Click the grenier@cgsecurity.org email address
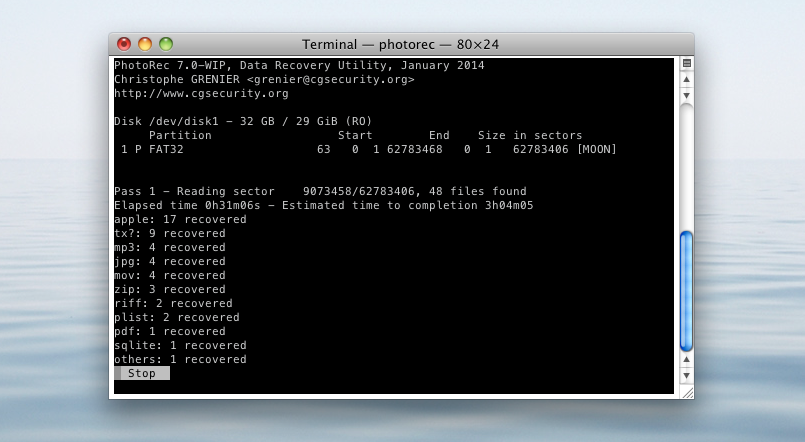805x442 pixels. click(331, 80)
